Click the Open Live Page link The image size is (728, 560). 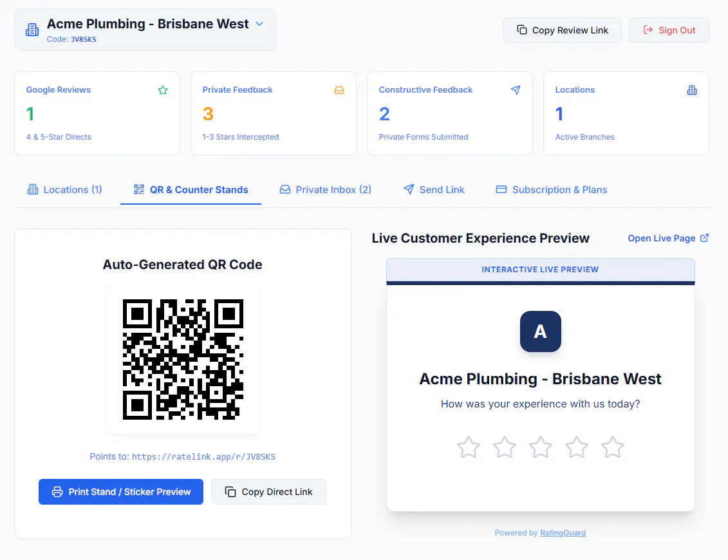(x=668, y=238)
